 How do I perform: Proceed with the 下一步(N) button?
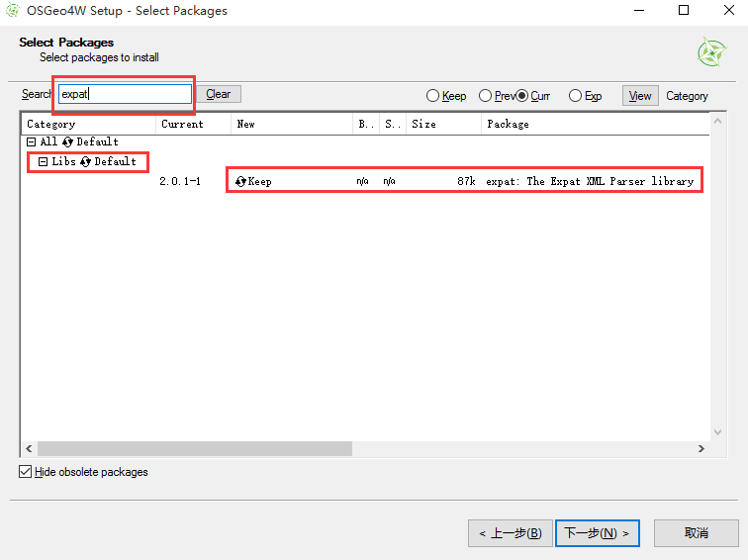pos(598,533)
